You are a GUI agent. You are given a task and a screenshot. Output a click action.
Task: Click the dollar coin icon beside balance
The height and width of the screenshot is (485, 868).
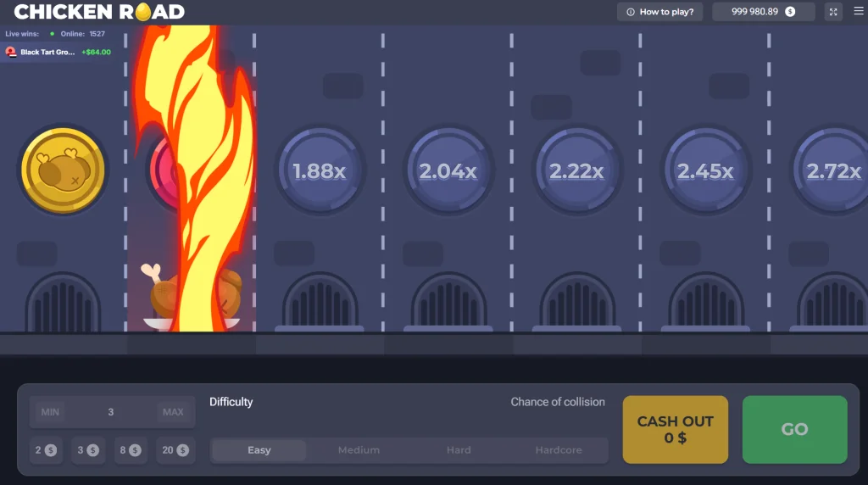click(791, 12)
